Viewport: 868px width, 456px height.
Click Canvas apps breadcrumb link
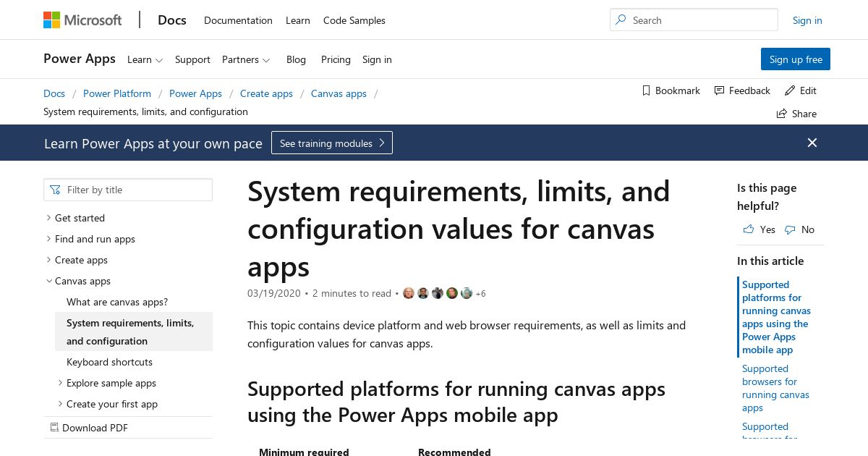[x=339, y=93]
